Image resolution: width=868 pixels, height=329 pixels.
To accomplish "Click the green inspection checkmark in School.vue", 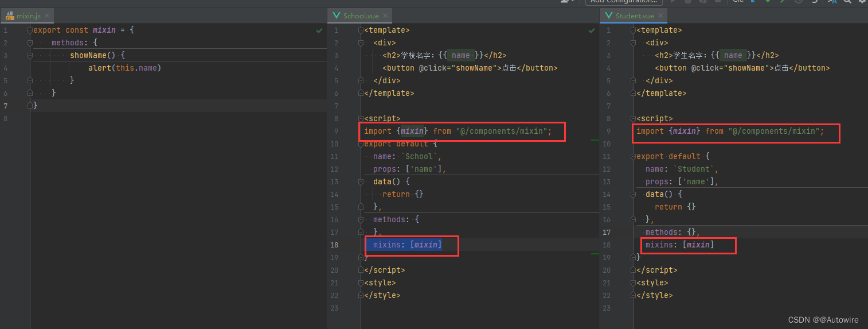I will pos(592,30).
